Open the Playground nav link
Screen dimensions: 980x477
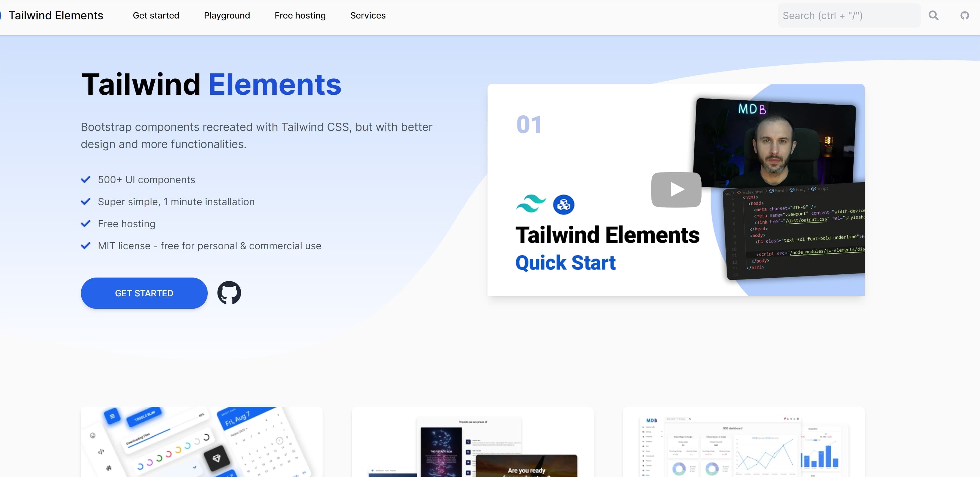click(x=227, y=16)
